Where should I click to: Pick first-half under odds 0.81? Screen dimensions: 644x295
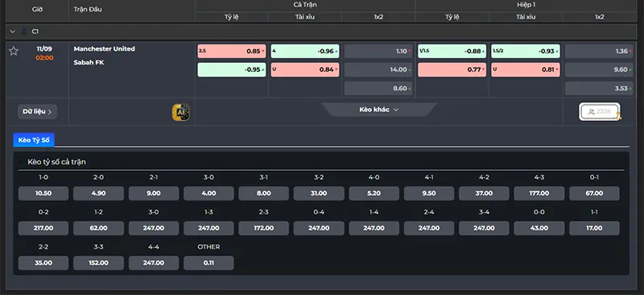pyautogui.click(x=526, y=69)
